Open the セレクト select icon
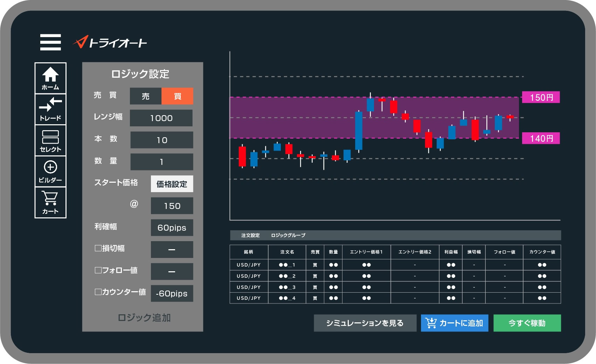596x364 pixels. point(50,141)
